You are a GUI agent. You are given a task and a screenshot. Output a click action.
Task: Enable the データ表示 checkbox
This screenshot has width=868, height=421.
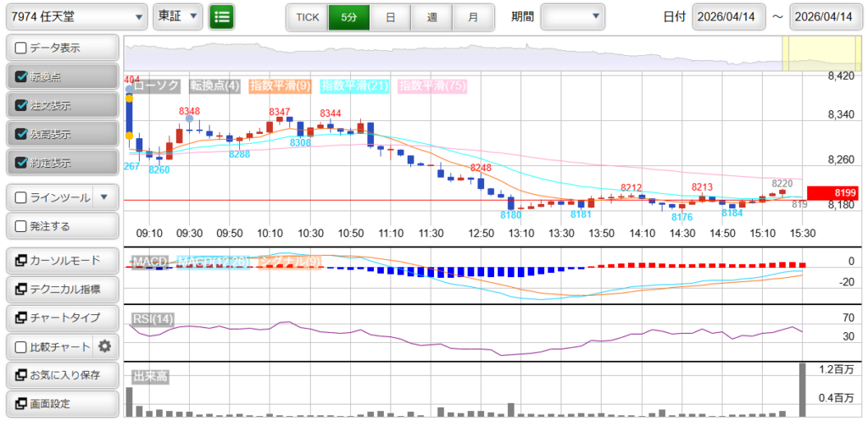pyautogui.click(x=21, y=47)
